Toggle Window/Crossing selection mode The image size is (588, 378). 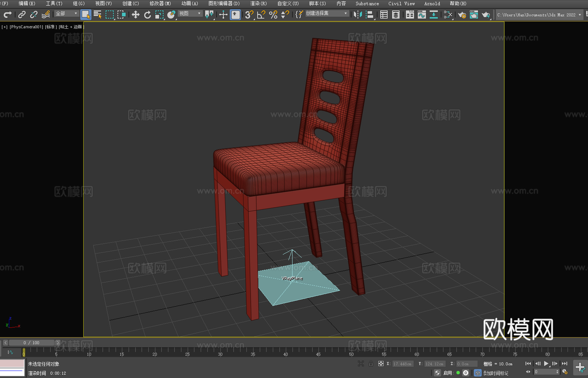122,14
